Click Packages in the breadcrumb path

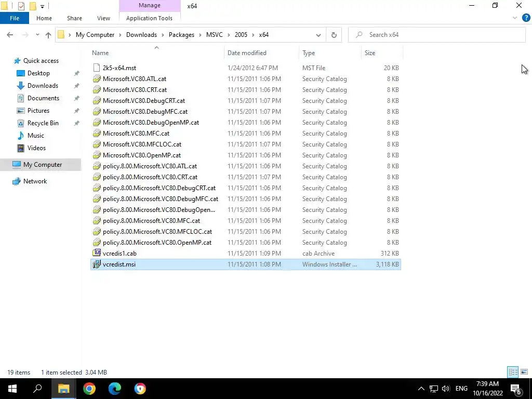[181, 35]
